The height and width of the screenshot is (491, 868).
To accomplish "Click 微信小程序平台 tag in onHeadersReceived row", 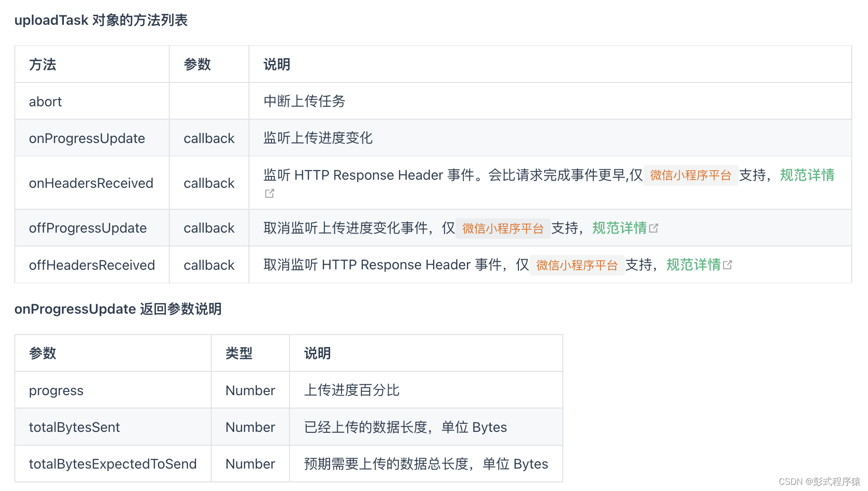I will click(x=691, y=175).
